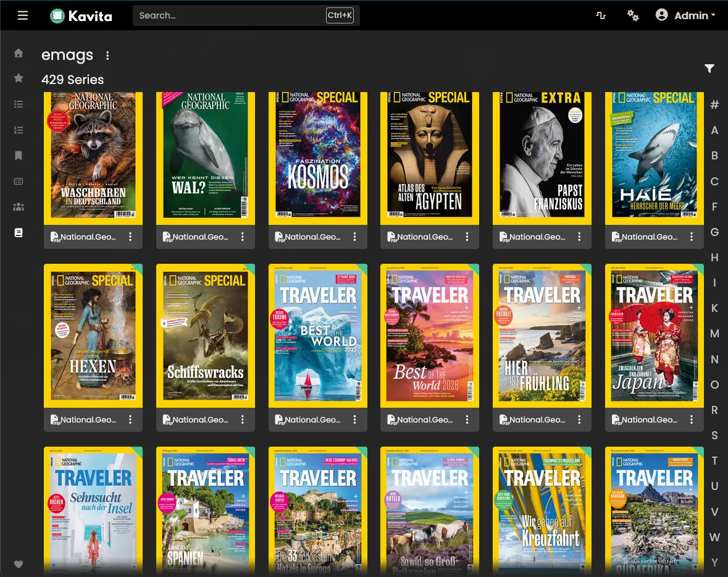Image resolution: width=728 pixels, height=577 pixels.
Task: Jump to letter C in index
Action: 714,181
